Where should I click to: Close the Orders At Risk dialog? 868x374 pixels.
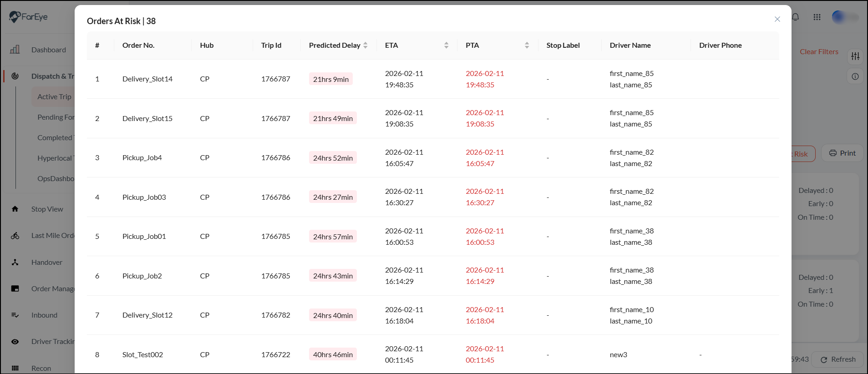click(777, 19)
